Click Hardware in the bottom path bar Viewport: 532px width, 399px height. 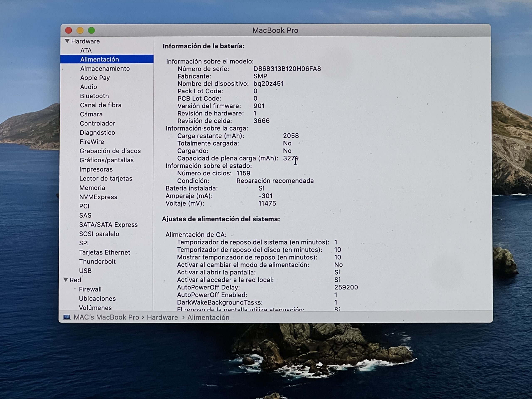(162, 318)
